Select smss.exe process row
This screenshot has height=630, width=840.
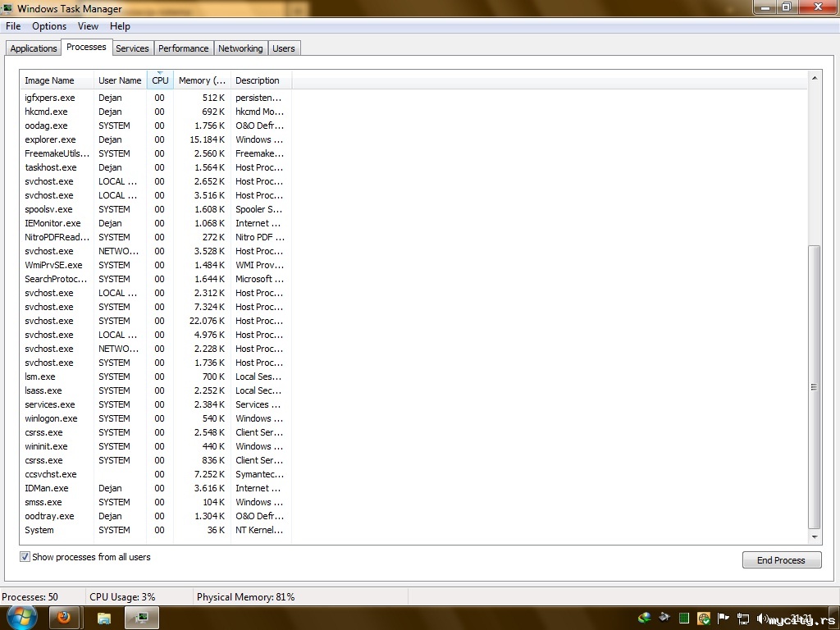tap(155, 502)
